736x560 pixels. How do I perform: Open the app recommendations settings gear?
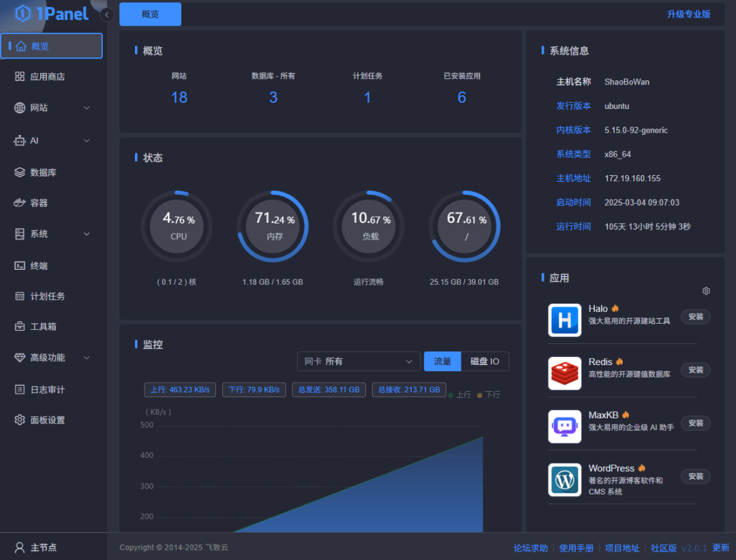pyautogui.click(x=706, y=291)
